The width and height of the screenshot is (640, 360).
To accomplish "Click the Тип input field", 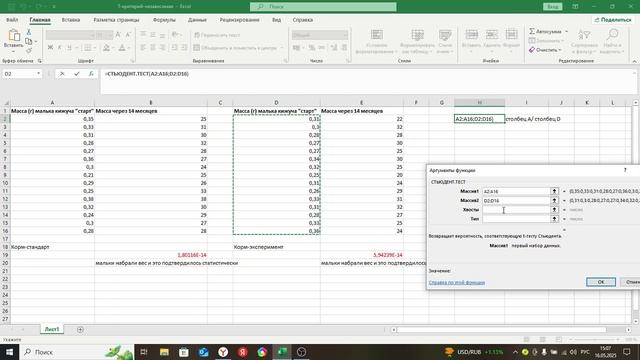I will click(516, 219).
